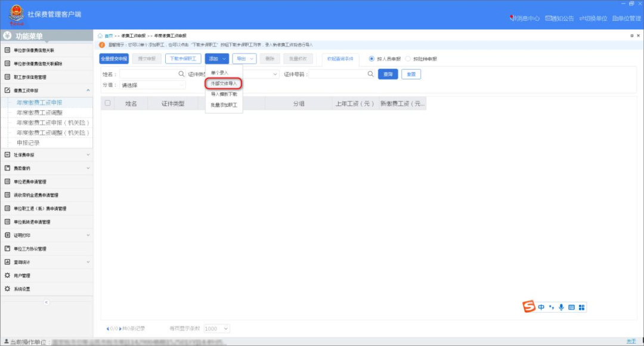
Task: Click the blue 查询 query button
Action: click(388, 74)
